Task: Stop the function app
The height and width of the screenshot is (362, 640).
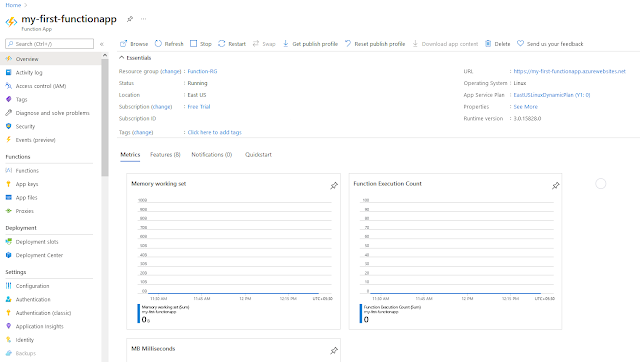Action: point(201,44)
